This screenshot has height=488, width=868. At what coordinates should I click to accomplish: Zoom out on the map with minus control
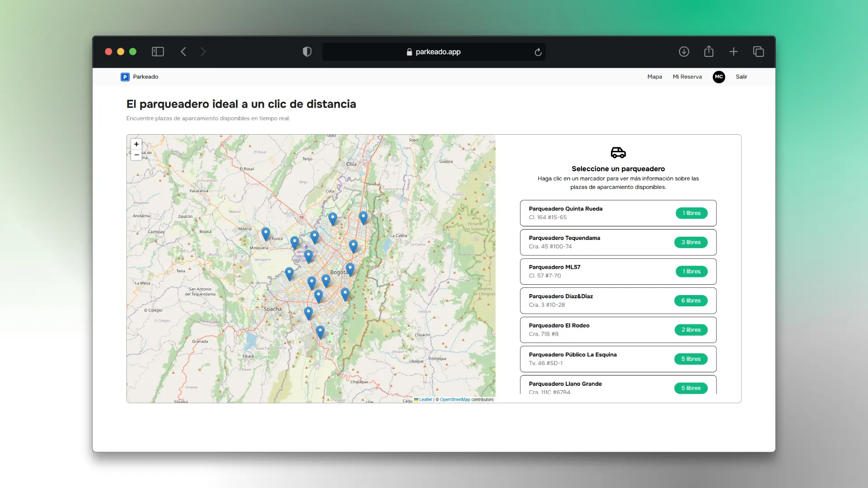[137, 155]
